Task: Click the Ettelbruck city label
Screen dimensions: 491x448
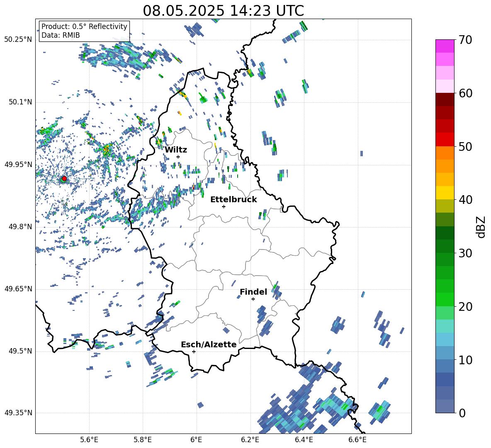Action: pos(233,200)
